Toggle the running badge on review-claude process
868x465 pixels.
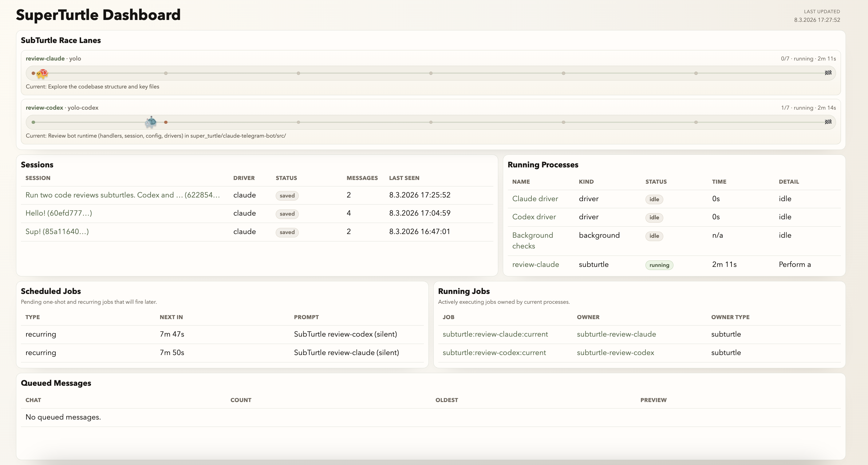pos(659,265)
